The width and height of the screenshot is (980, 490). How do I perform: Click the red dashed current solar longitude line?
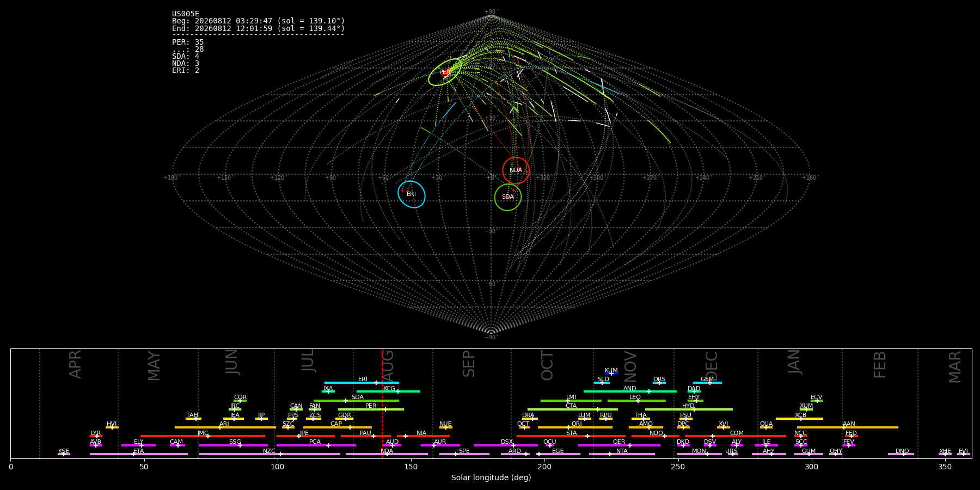(x=383, y=403)
